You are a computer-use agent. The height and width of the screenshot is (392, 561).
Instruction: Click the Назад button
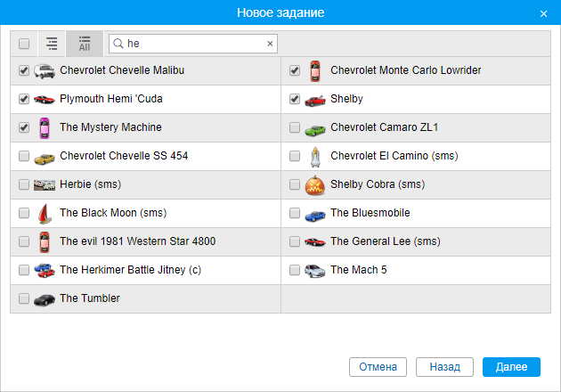point(444,367)
